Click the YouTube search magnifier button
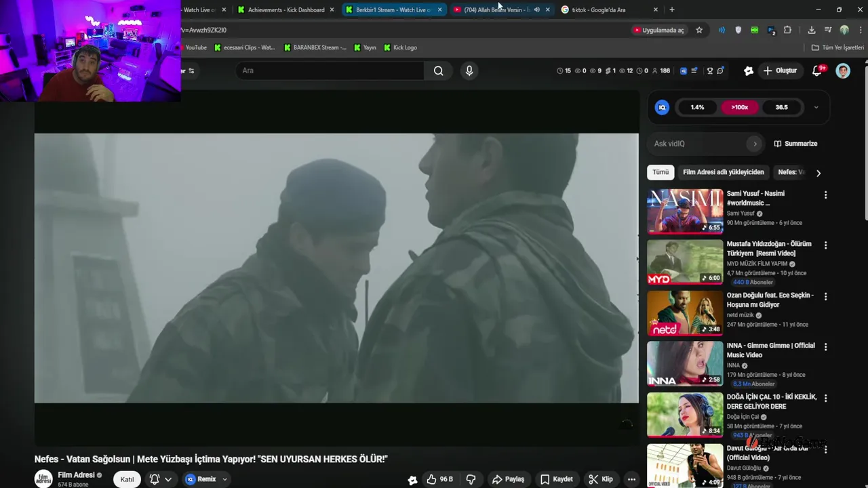The height and width of the screenshot is (488, 868). [x=439, y=70]
